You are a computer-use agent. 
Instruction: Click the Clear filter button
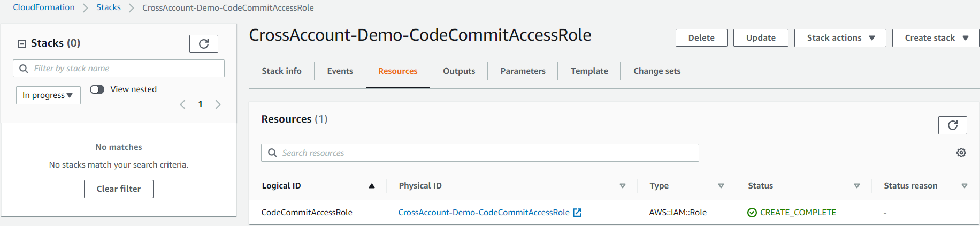pyautogui.click(x=119, y=189)
